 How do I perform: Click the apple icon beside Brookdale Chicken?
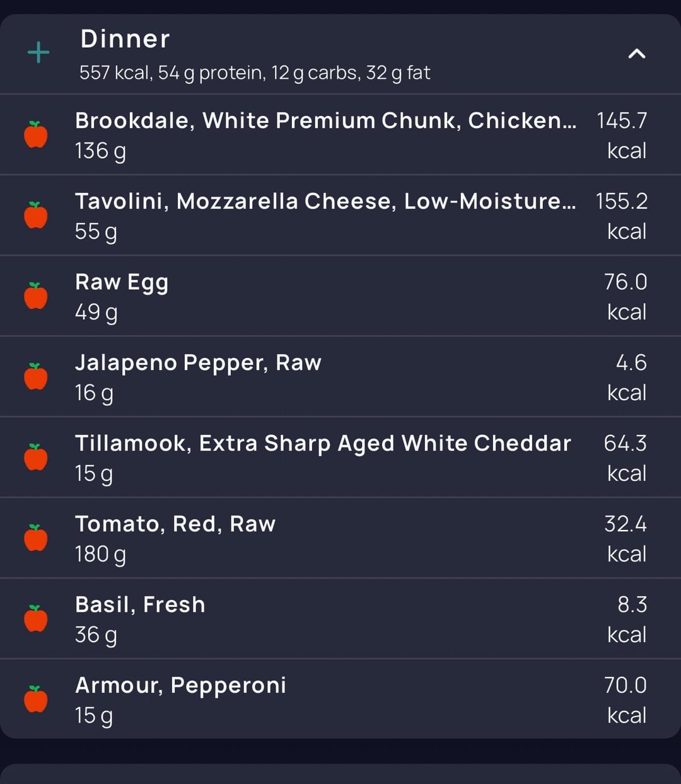pos(36,134)
